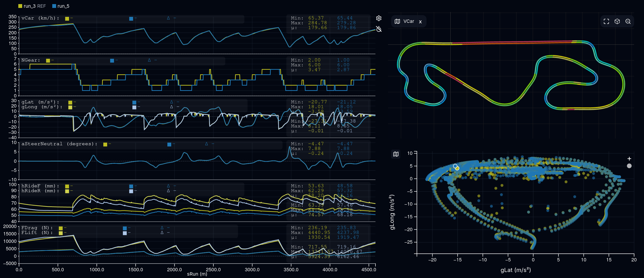This screenshot has height=278, width=644.
Task: Click vCar max value 284.78
Action: [317, 23]
